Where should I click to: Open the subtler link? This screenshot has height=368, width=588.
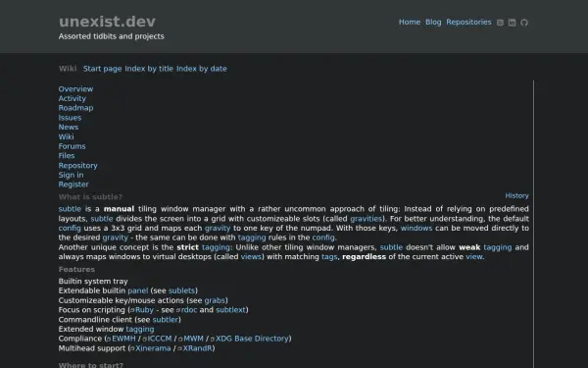[x=166, y=320]
